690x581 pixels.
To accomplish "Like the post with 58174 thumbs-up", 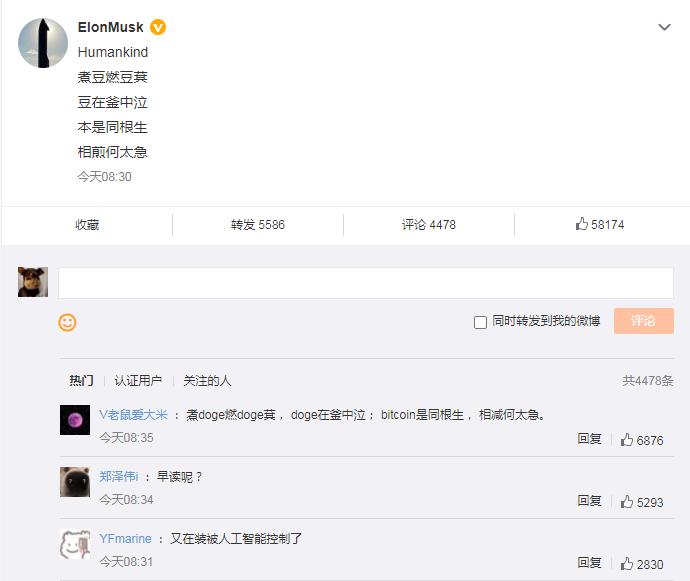I will 600,224.
